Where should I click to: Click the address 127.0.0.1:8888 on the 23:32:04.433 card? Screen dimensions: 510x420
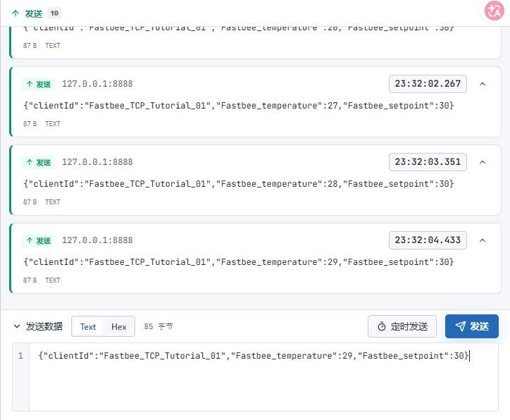97,240
